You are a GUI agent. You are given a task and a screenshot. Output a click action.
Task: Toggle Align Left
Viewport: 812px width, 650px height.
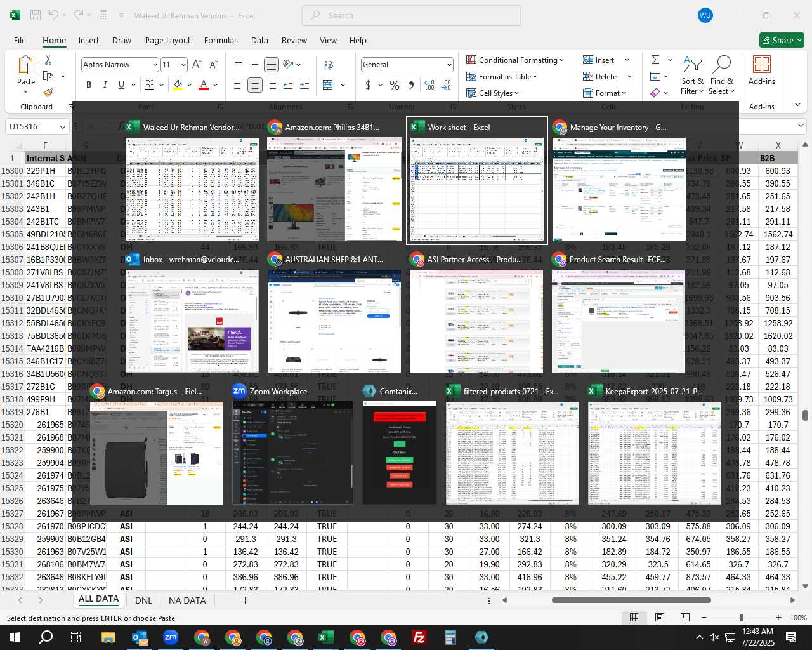238,85
